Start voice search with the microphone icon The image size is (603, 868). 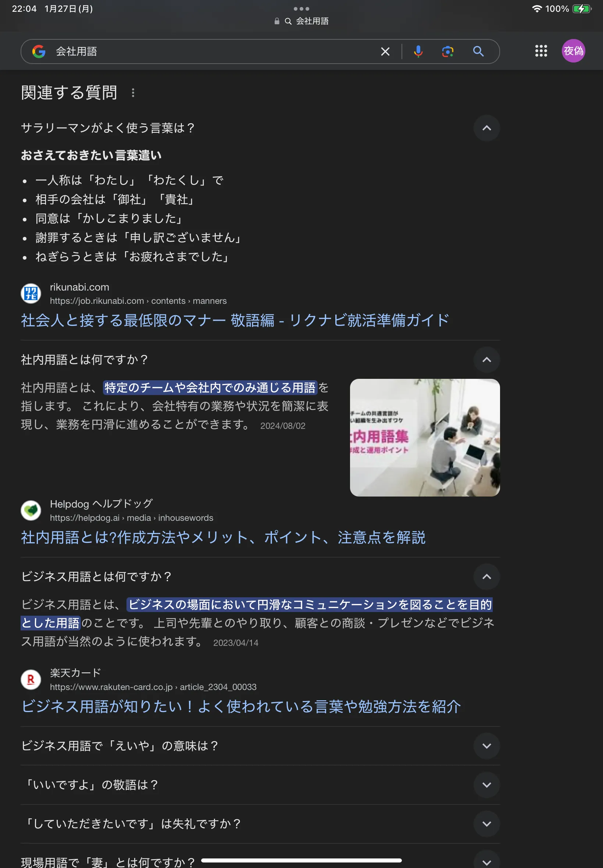[418, 51]
